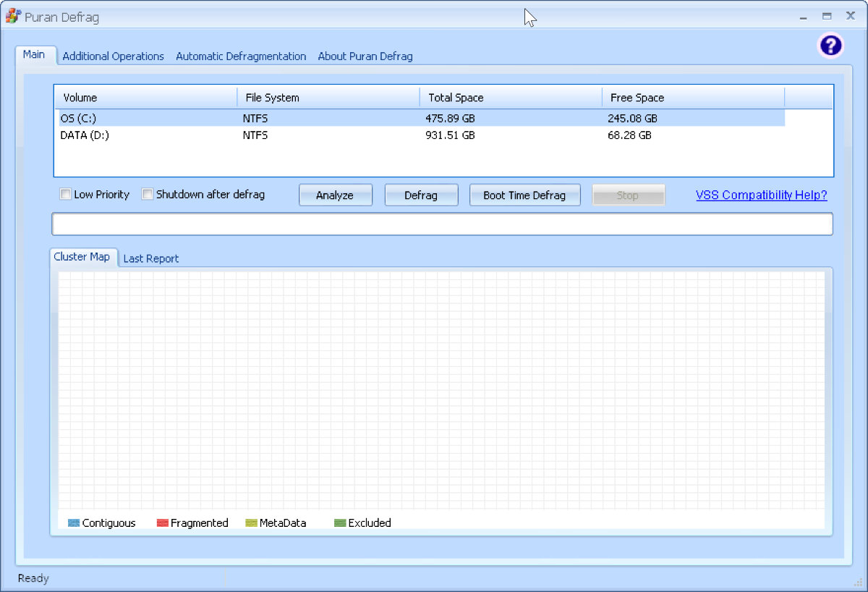The image size is (868, 592).
Task: Click the Contiguous blue legend swatch
Action: (73, 523)
